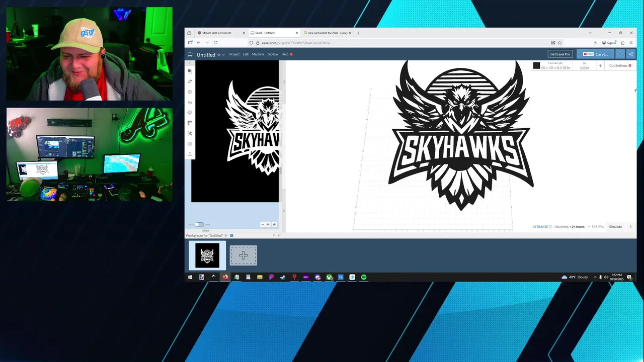Add a new workpiece
Screen dimensions: 644x362
[244, 255]
